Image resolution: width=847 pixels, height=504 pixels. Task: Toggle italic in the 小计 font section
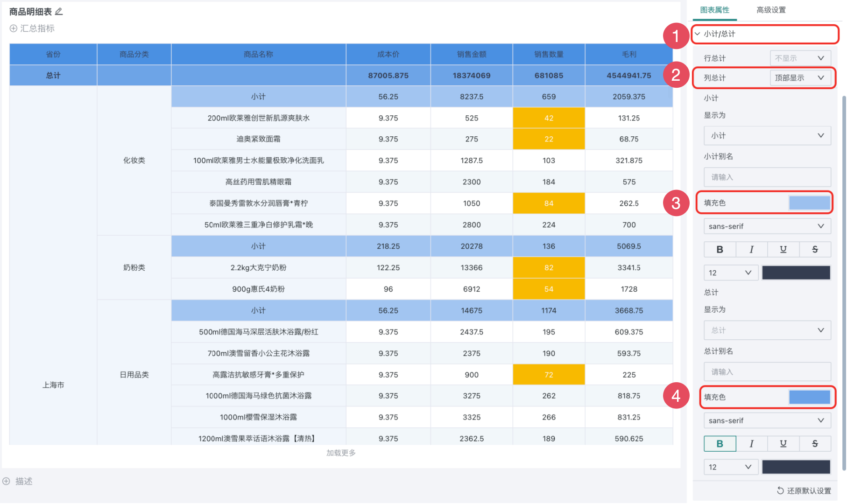point(752,250)
